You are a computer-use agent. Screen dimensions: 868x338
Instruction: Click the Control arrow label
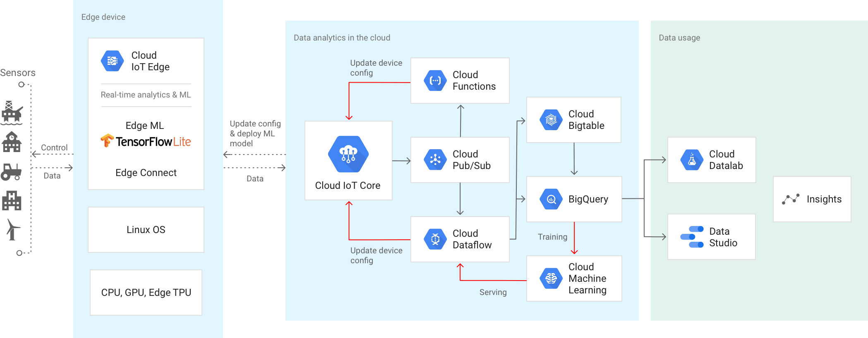coord(54,148)
